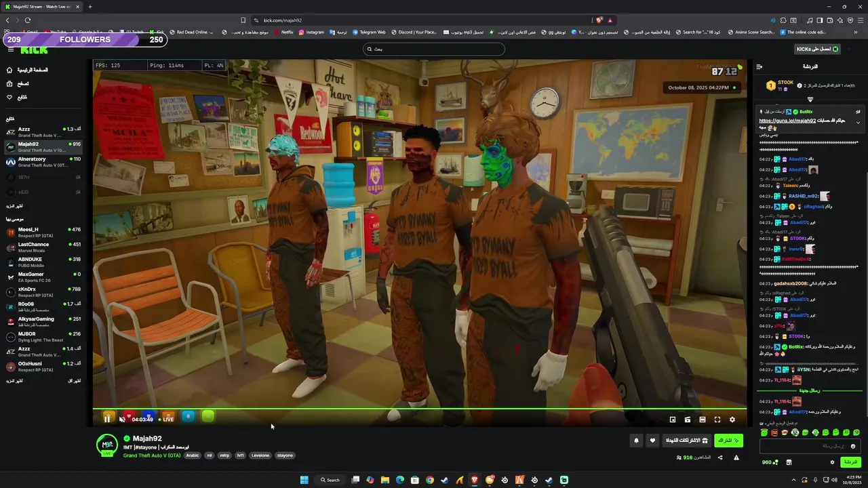Unmute the stream volume speaker icon

pos(122,419)
